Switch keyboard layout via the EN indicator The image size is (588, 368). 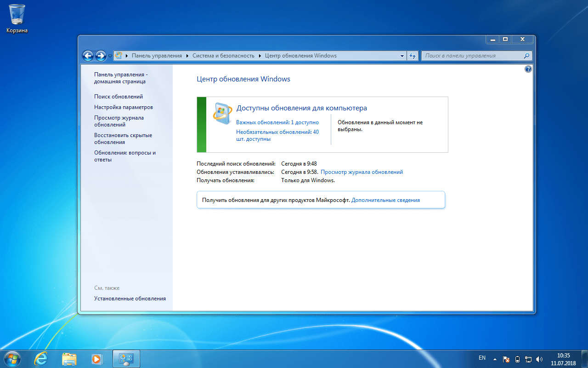coord(482,357)
